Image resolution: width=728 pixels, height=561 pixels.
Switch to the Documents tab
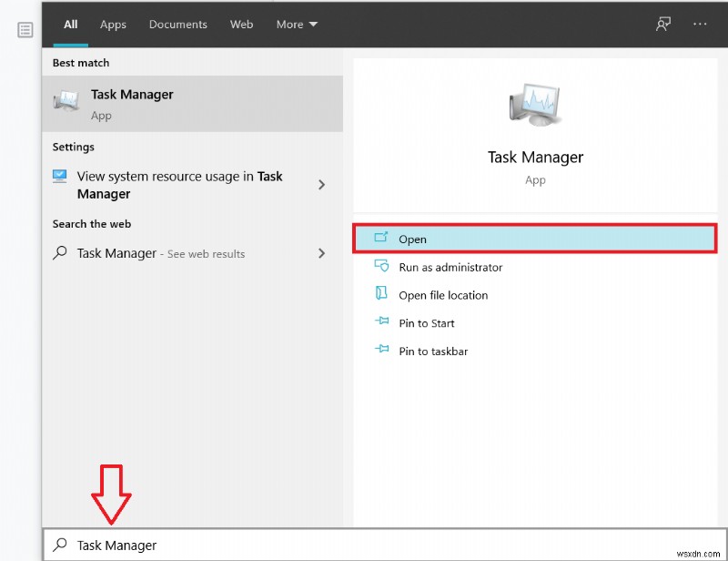pos(177,25)
